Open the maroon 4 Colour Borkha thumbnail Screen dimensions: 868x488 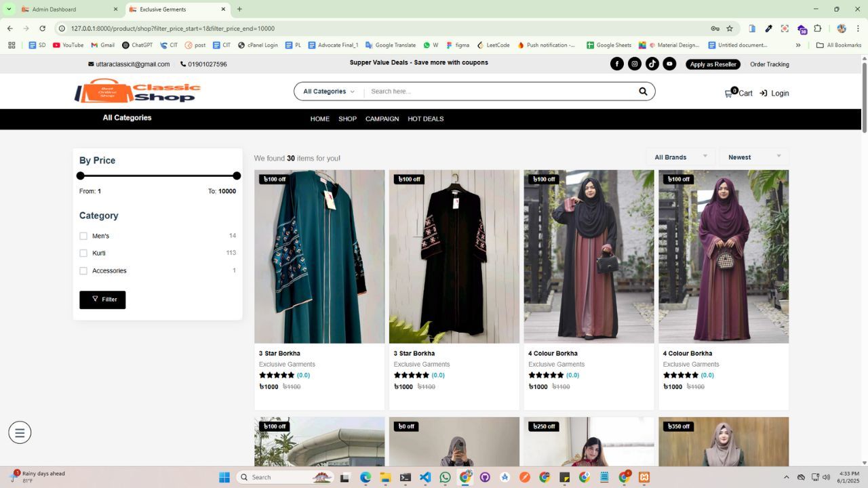(x=724, y=257)
